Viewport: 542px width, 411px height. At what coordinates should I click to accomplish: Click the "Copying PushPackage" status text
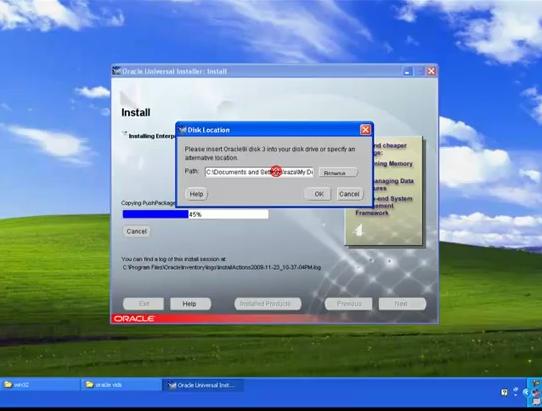coord(148,203)
